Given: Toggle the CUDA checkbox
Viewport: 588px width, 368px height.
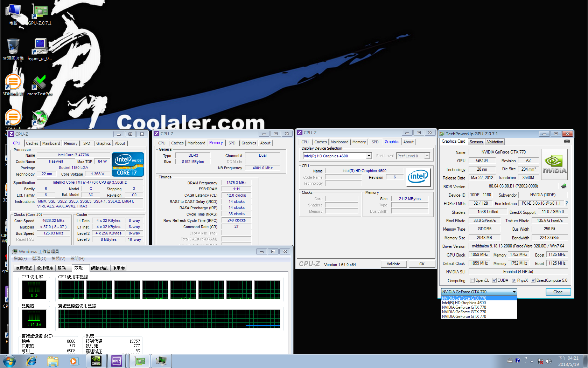Looking at the screenshot, I should pos(494,280).
